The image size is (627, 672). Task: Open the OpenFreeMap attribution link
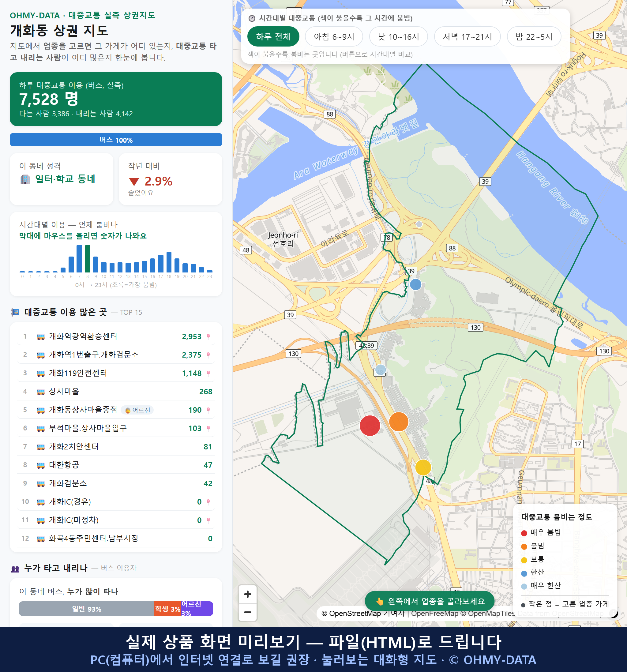pyautogui.click(x=435, y=614)
